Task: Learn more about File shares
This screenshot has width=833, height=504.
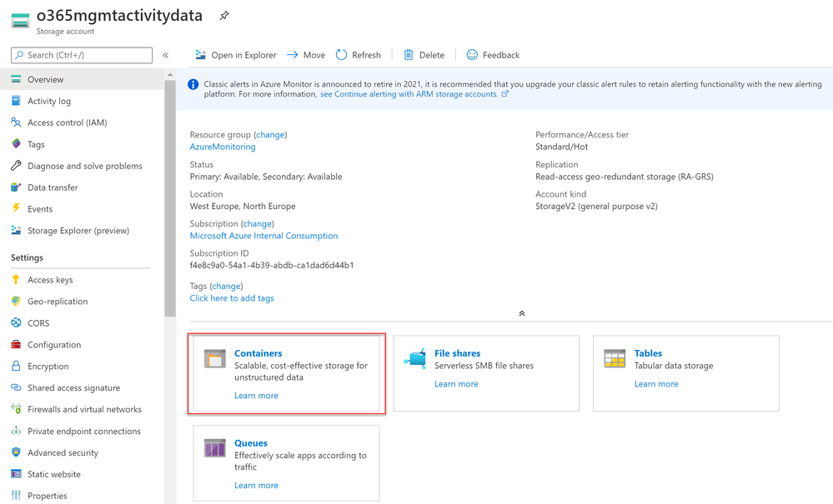Action: click(x=456, y=384)
